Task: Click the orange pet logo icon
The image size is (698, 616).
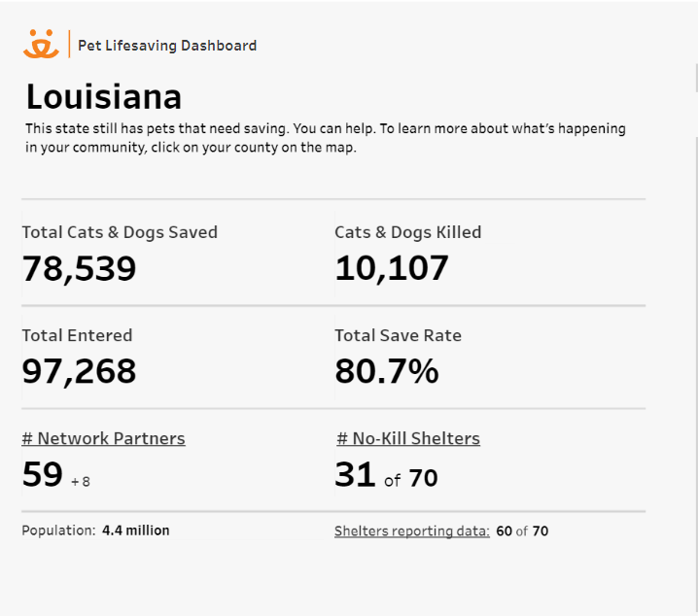Action: point(41,45)
